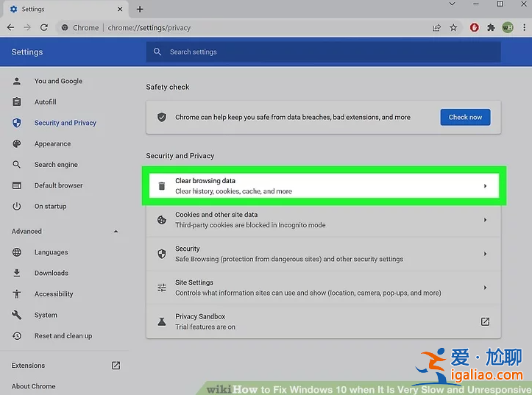Open Appearance settings
This screenshot has height=395, width=532.
pos(52,143)
